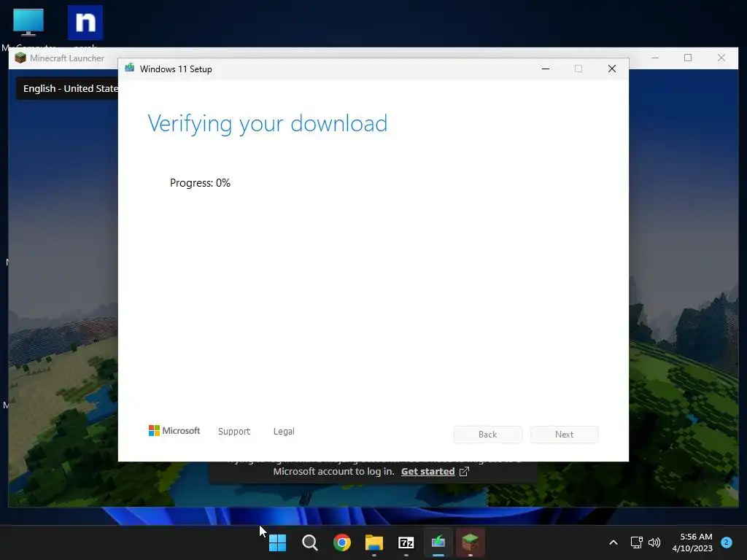This screenshot has width=747, height=560.
Task: Open File Explorer from the taskbar
Action: [374, 542]
